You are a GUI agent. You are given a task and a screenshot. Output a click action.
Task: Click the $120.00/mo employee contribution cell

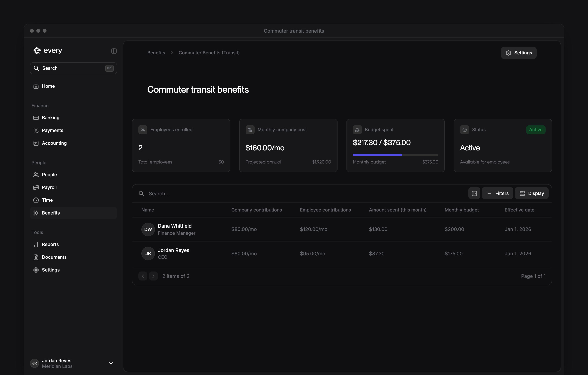[x=313, y=229]
